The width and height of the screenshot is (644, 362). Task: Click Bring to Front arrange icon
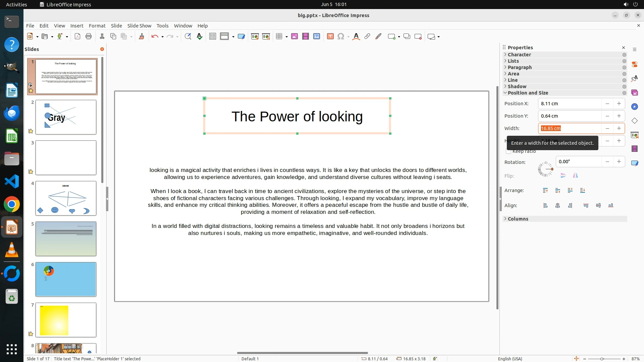click(545, 190)
